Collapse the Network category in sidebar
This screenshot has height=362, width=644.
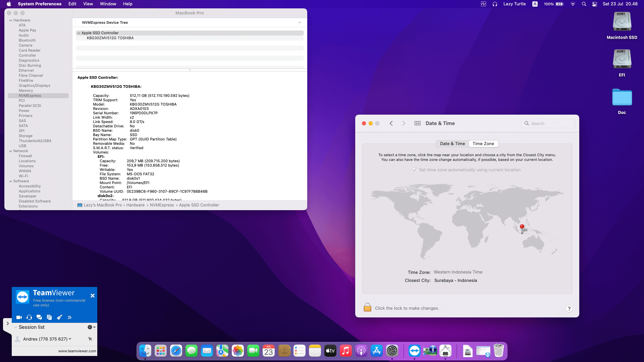pos(11,151)
